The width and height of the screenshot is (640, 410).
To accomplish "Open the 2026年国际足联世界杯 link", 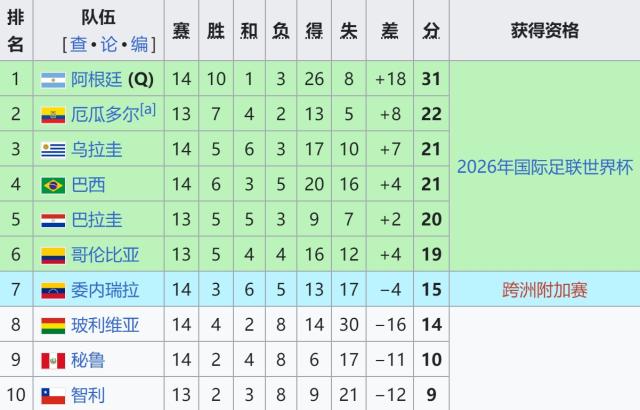I will point(545,167).
